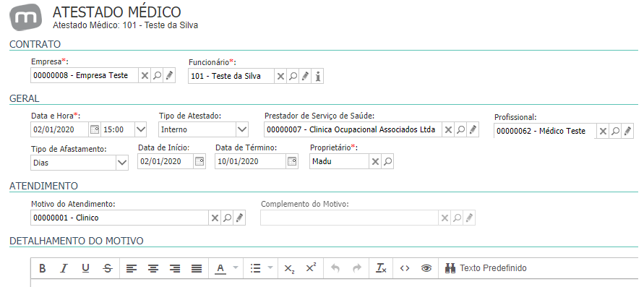Edit the Prestador de Serviço de Saúde
644x287 pixels.
473,129
